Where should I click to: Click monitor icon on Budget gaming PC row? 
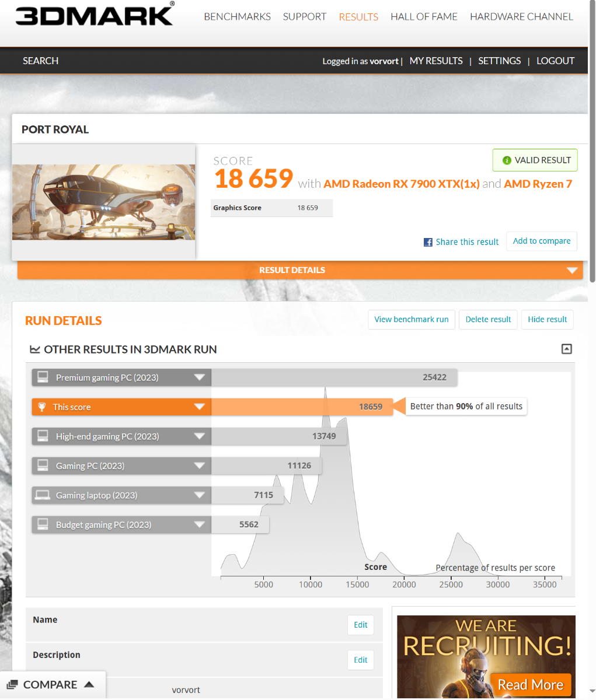pos(43,524)
